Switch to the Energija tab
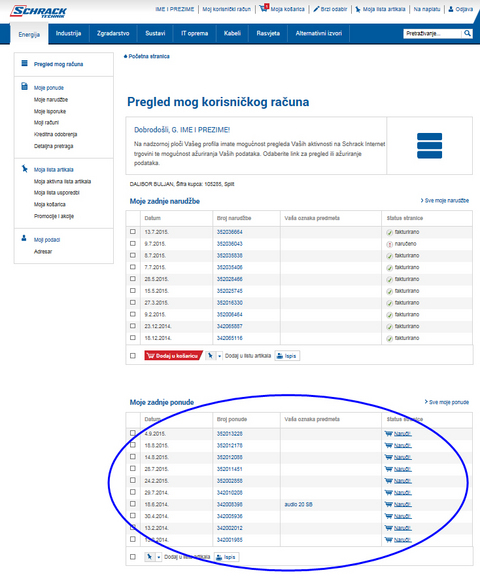Screen dimensions: 480x581 click(x=29, y=34)
